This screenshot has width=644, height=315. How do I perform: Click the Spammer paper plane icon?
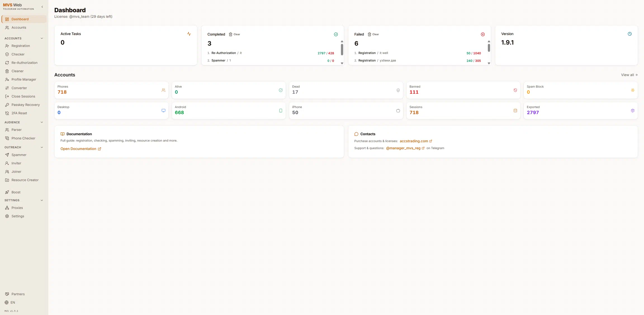point(7,155)
